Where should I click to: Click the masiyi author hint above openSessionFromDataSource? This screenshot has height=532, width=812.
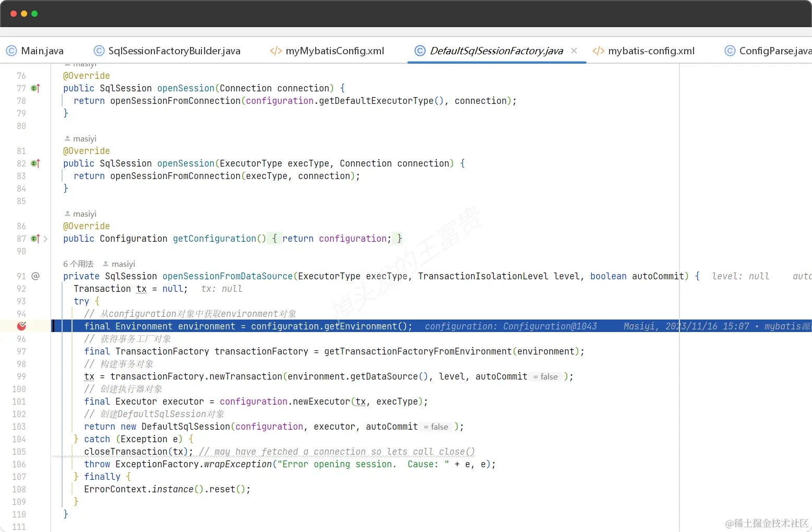click(x=119, y=264)
